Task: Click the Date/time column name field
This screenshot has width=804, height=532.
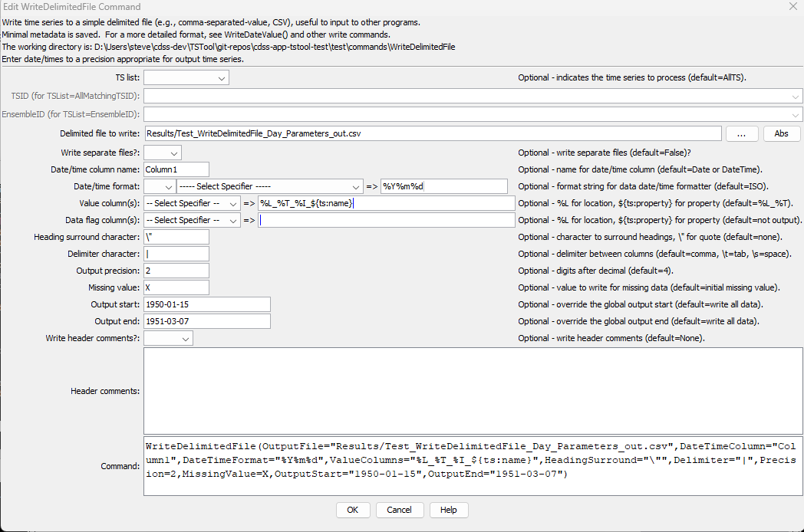Action: [176, 169]
